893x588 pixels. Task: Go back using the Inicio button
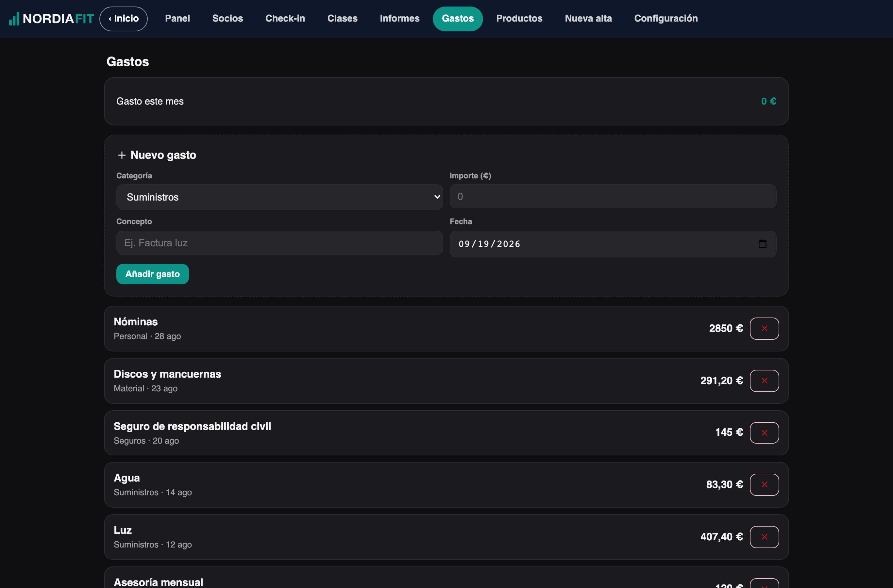click(x=124, y=19)
